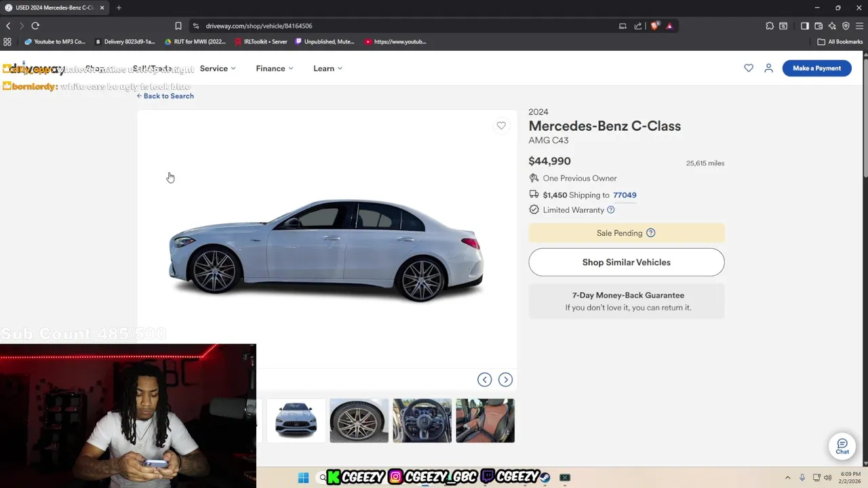Click the 25,615 miles text

(x=705, y=163)
